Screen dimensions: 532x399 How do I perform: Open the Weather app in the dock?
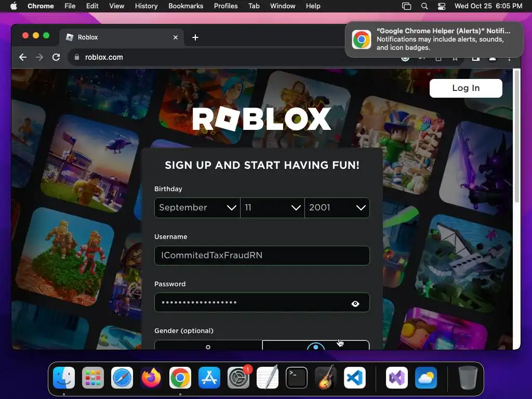click(426, 378)
